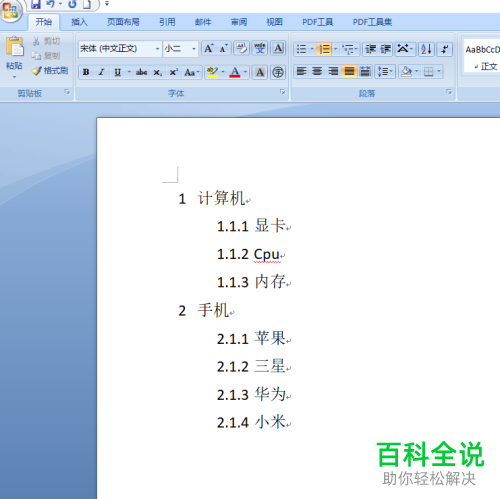
Task: Open the 字体 dialog launcher
Action: coord(282,92)
